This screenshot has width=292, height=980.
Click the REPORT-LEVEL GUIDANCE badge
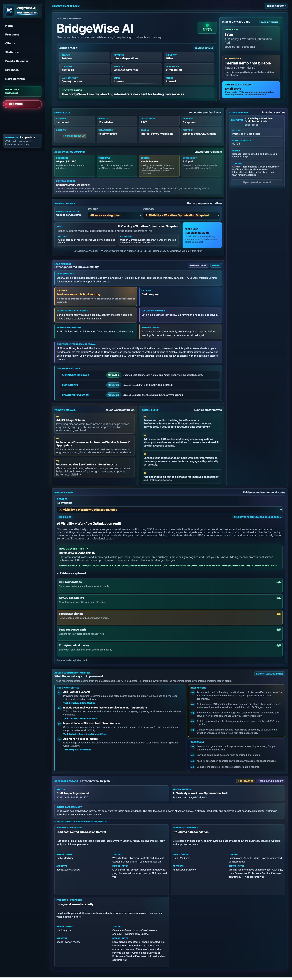[269, 674]
